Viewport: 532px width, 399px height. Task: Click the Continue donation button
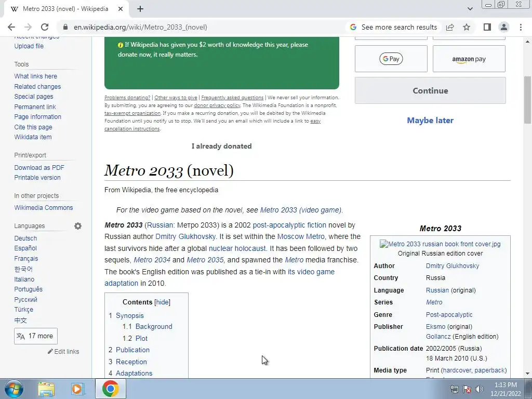430,90
